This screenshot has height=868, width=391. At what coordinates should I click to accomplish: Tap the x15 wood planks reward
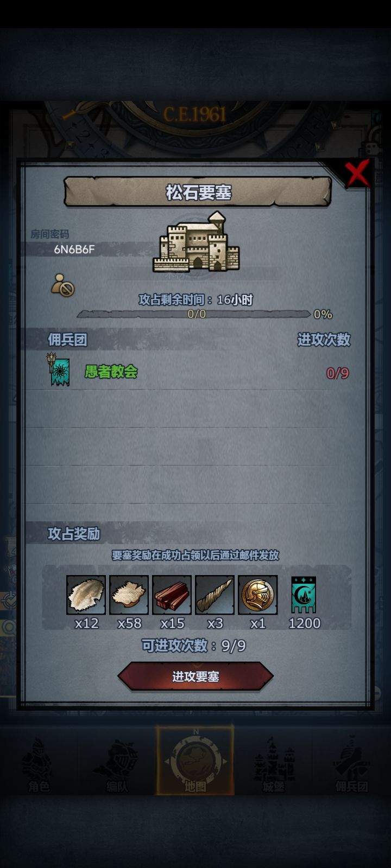pos(172,595)
